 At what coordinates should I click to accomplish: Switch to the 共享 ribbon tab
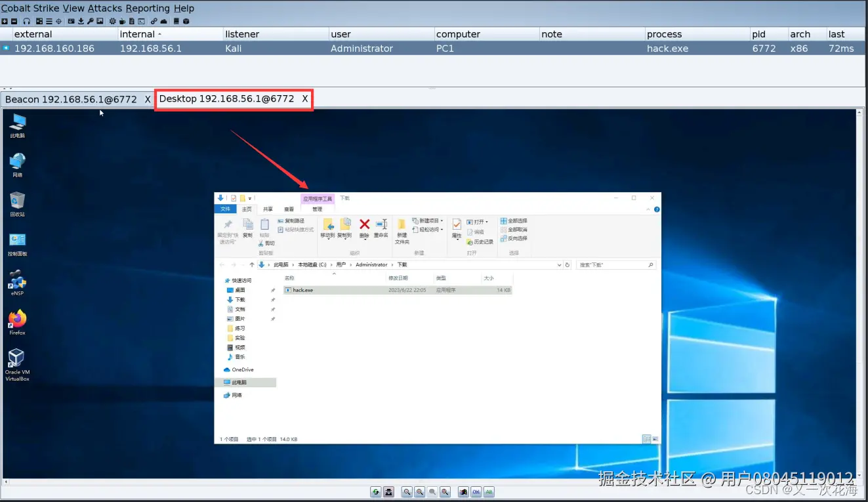pyautogui.click(x=268, y=209)
